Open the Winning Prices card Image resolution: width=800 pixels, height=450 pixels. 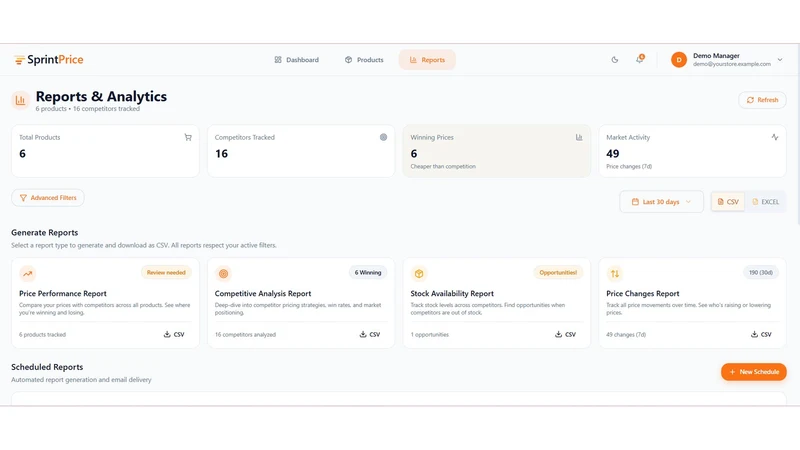pos(496,151)
